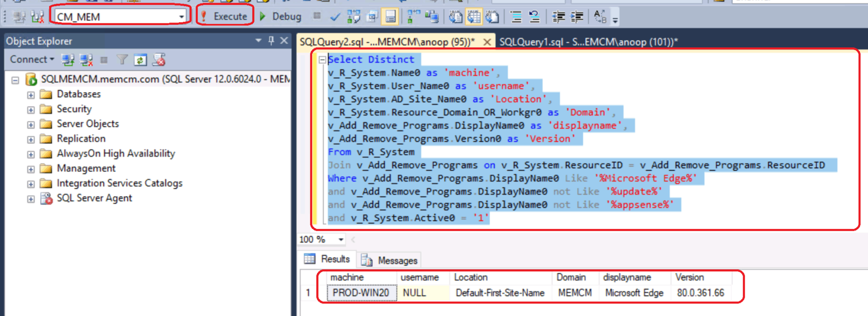
Task: Switch to the SQLQuery1.sql tab
Action: [588, 42]
